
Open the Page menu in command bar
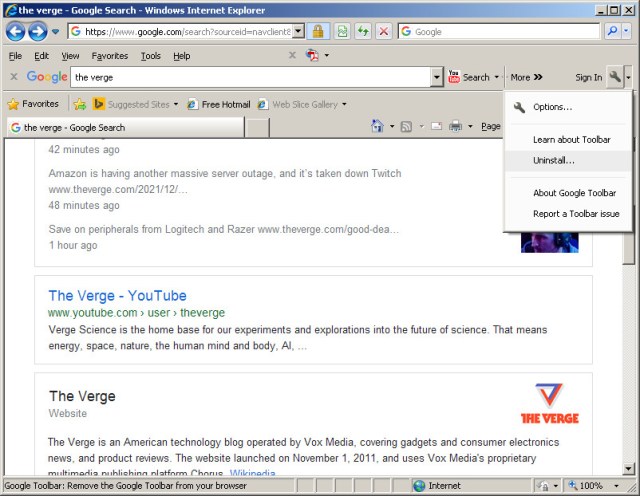[x=491, y=127]
